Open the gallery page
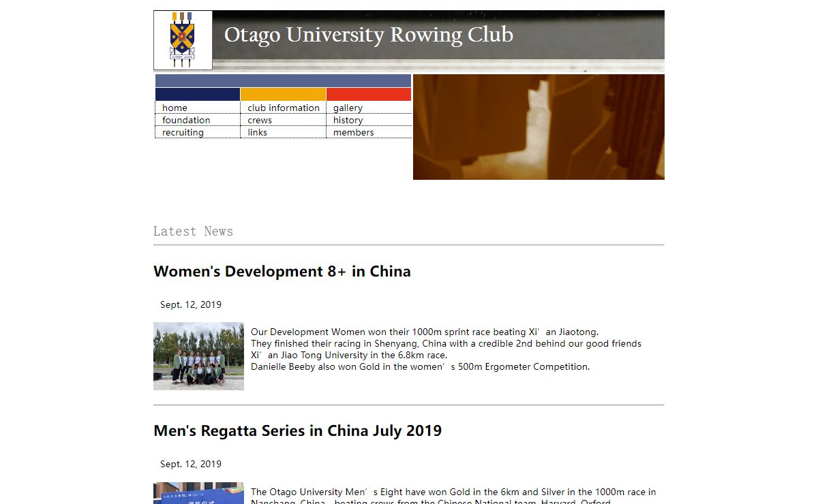Image resolution: width=818 pixels, height=504 pixels. coord(348,108)
